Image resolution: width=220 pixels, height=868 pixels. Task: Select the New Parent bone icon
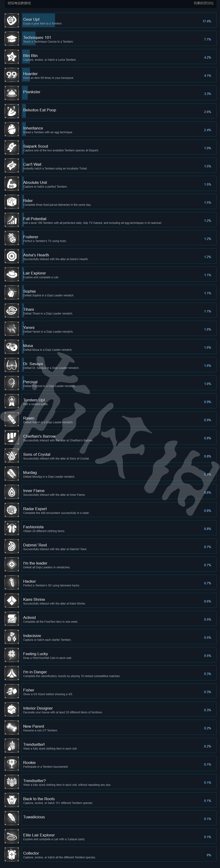12,727
